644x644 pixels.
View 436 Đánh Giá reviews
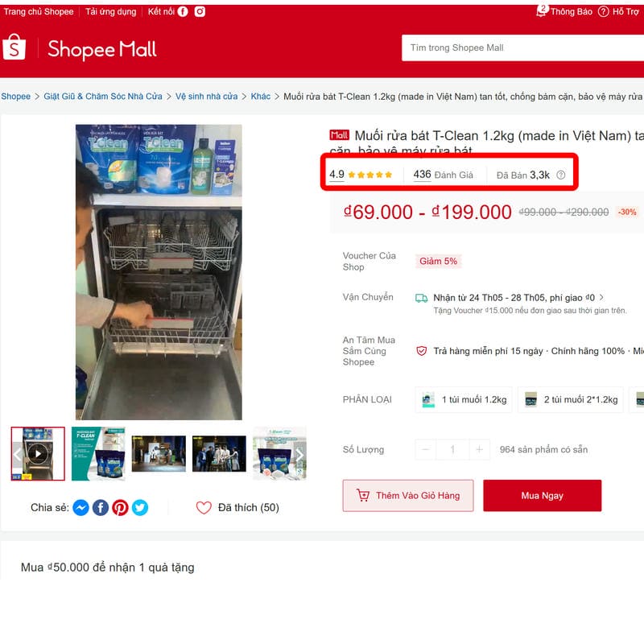(x=444, y=175)
